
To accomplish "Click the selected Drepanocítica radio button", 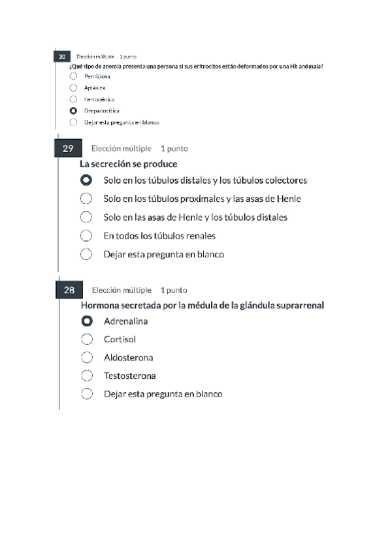I will [72, 111].
